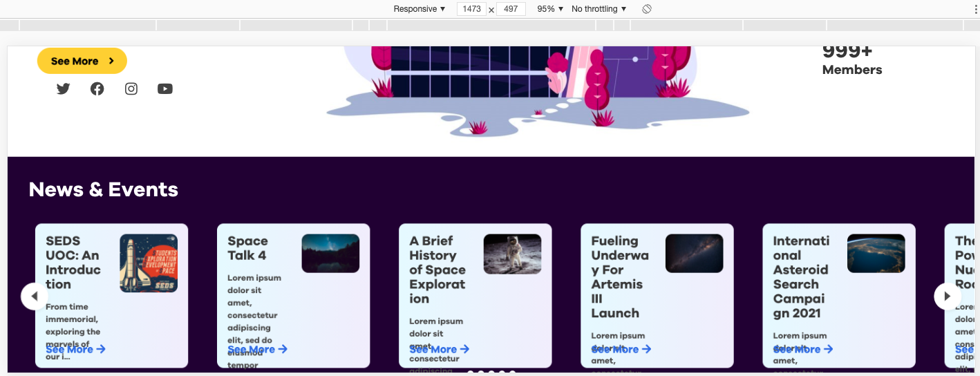This screenshot has width=980, height=376.
Task: Follow See More link on Space Talk 4
Action: 257,349
